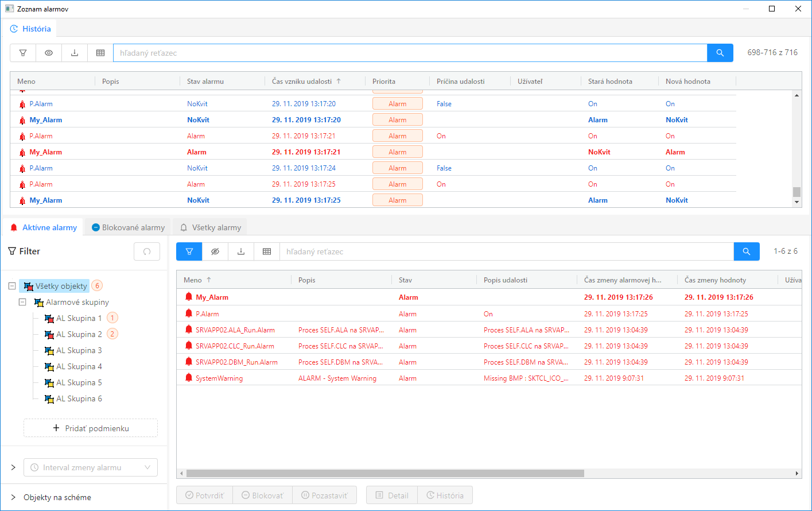812x511 pixels.
Task: Click the export icon in the active alarms toolbar
Action: point(241,251)
